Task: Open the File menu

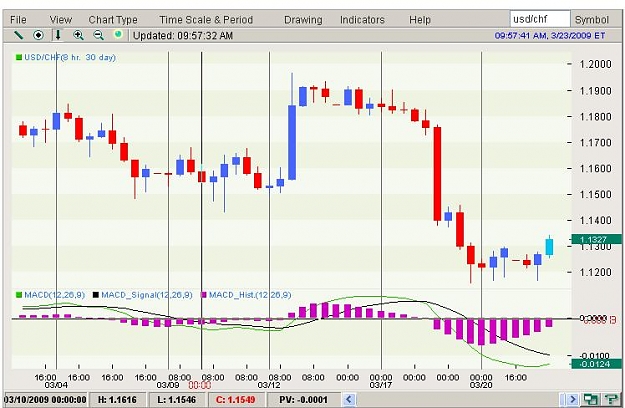Action: tap(18, 20)
